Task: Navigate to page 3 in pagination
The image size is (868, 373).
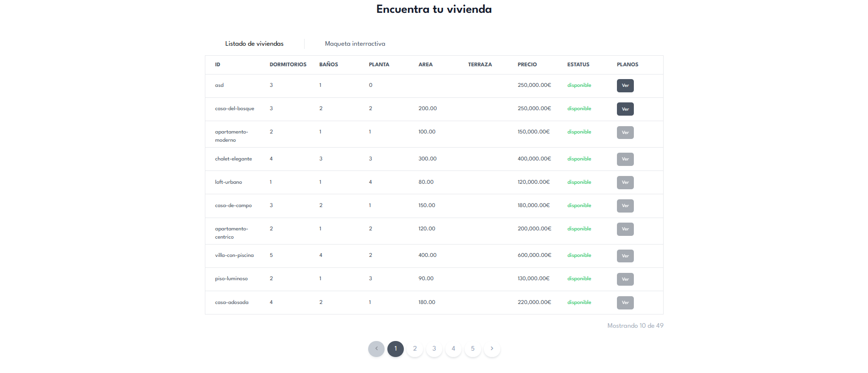Action: (x=434, y=349)
